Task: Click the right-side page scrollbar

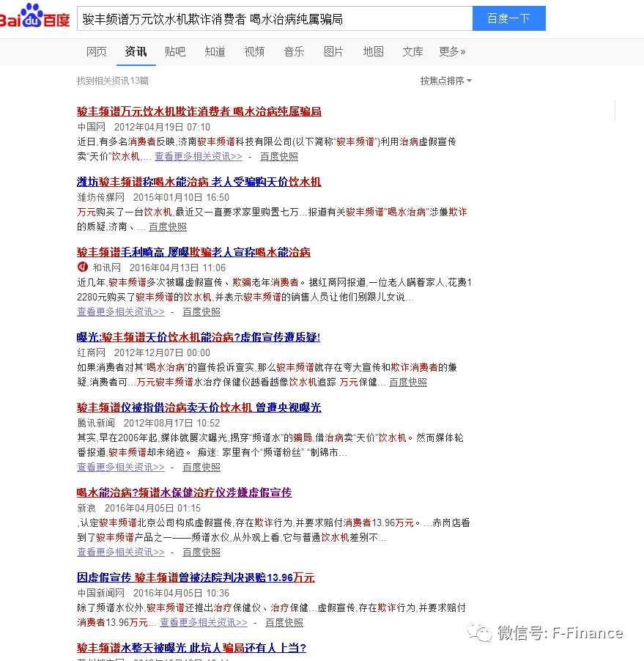Action: (614, 111)
